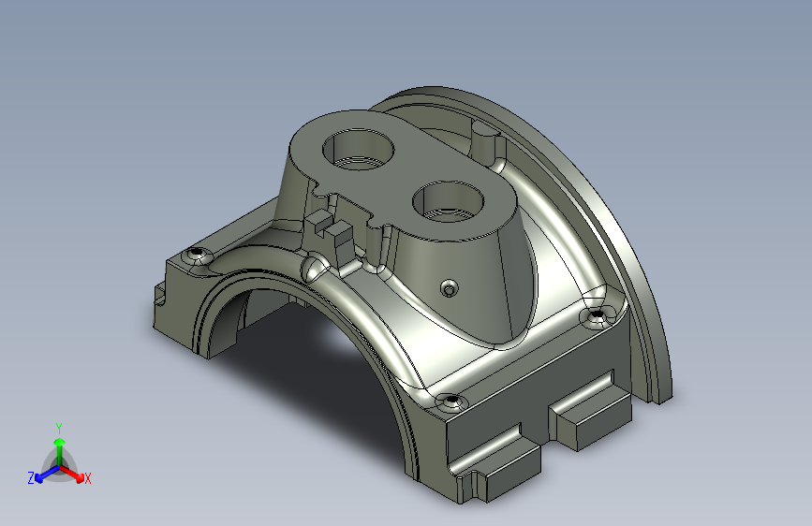Select the countersunk screw hole at the bottom corner

451,402
